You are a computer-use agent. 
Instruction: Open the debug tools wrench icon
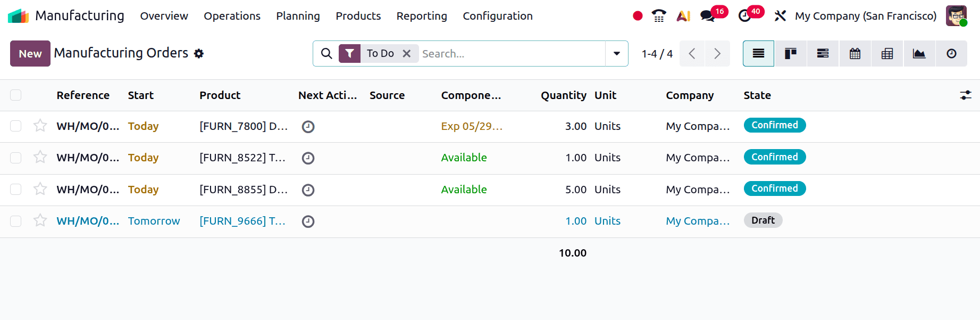780,16
